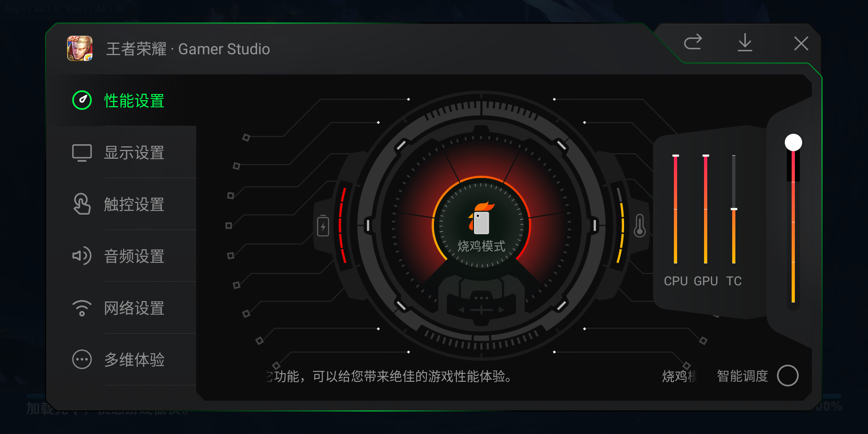This screenshot has height=434, width=868.
Task: Click the CPU level bar
Action: (x=676, y=209)
